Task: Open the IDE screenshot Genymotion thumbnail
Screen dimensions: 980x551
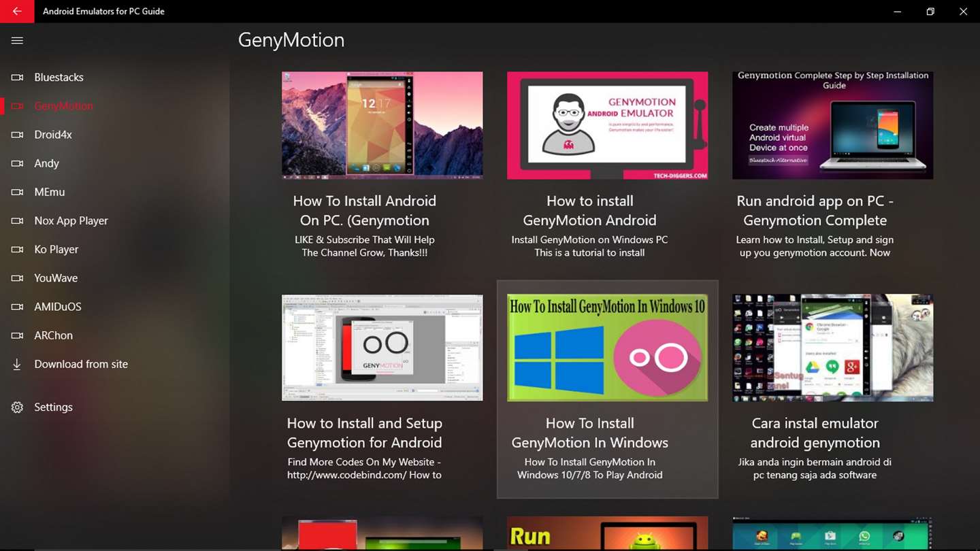Action: coord(382,348)
